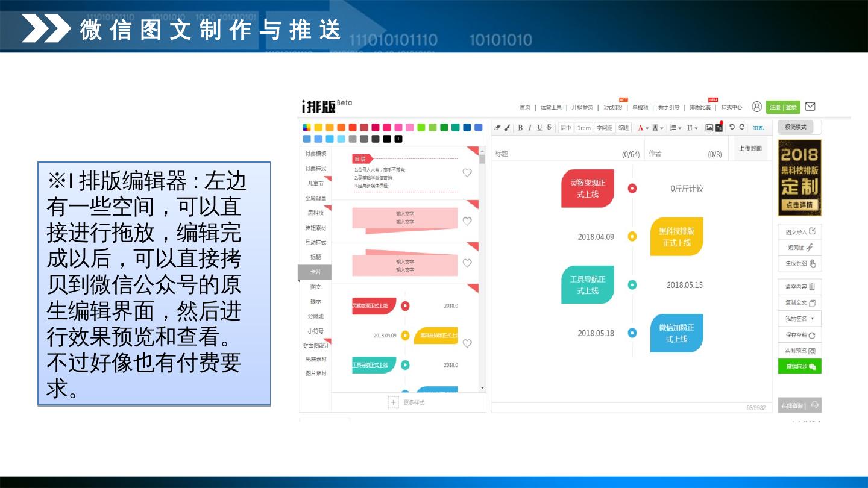Select the 卡片 category tab
The width and height of the screenshot is (868, 488).
pyautogui.click(x=315, y=272)
